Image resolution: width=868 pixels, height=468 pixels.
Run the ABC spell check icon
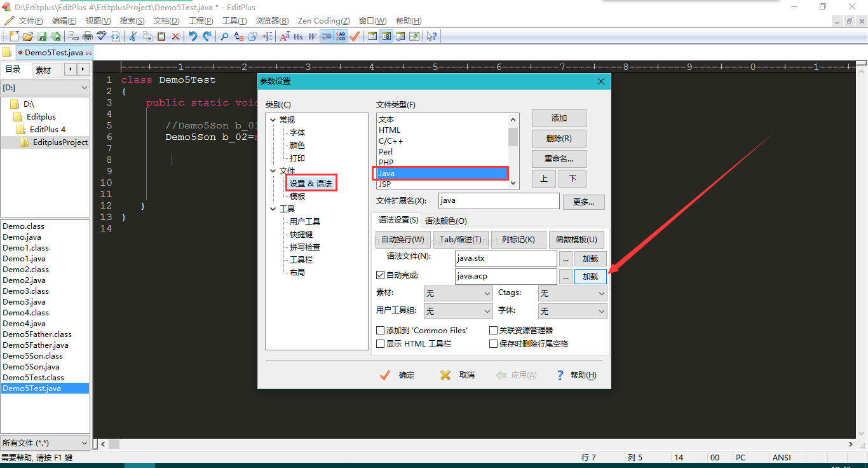pos(102,36)
